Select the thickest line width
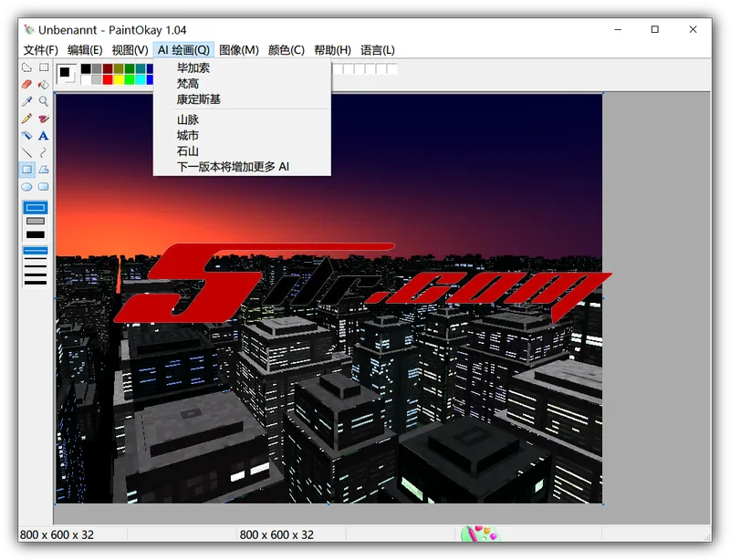Image resolution: width=730 pixels, height=560 pixels. 36,283
